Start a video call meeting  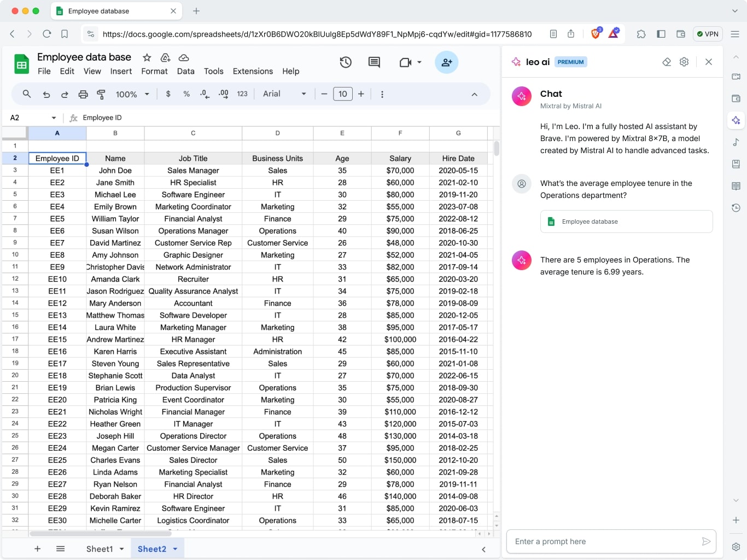coord(405,62)
